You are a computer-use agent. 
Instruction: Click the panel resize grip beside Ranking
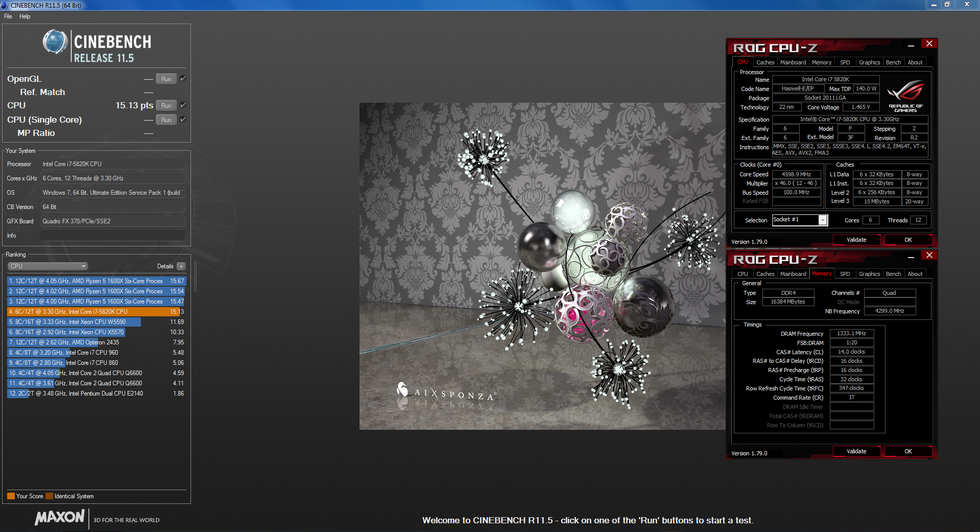[x=195, y=276]
